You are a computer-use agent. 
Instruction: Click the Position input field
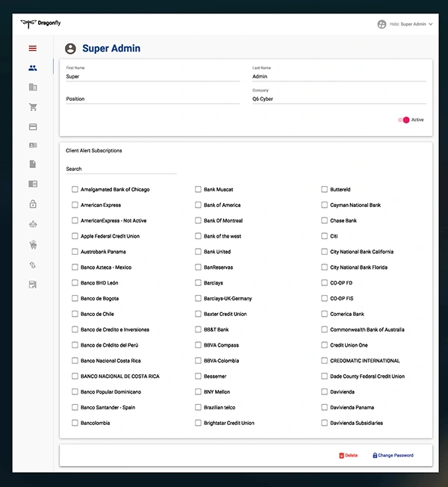153,99
